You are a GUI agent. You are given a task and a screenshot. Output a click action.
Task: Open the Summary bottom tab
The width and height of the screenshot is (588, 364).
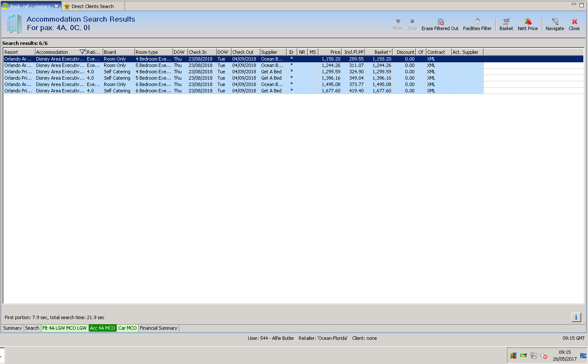click(12, 328)
